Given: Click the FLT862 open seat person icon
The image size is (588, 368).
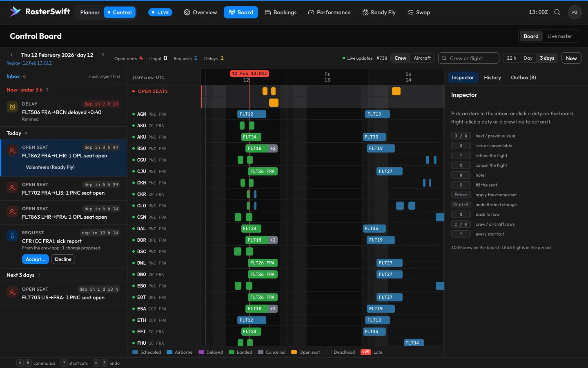Looking at the screenshot, I should (12, 150).
